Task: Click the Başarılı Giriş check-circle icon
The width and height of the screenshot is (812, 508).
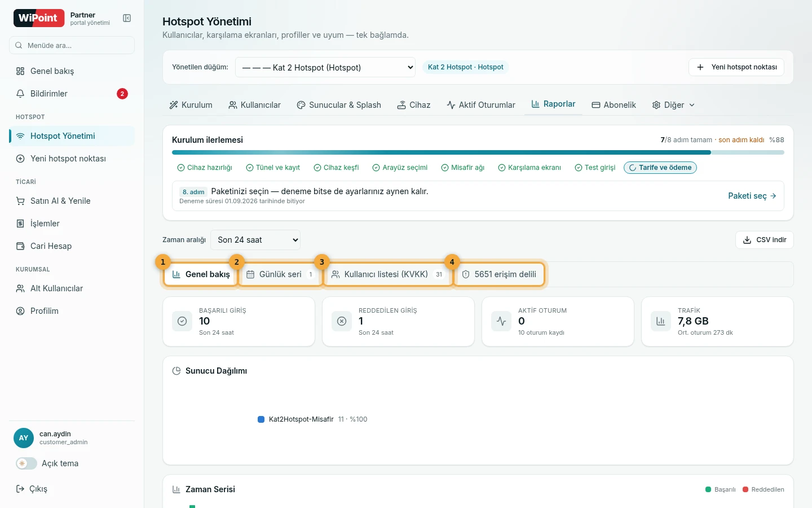Action: pos(182,321)
